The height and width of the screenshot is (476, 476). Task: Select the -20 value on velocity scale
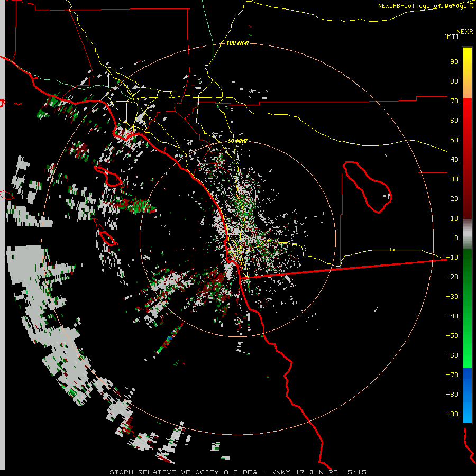click(x=452, y=277)
